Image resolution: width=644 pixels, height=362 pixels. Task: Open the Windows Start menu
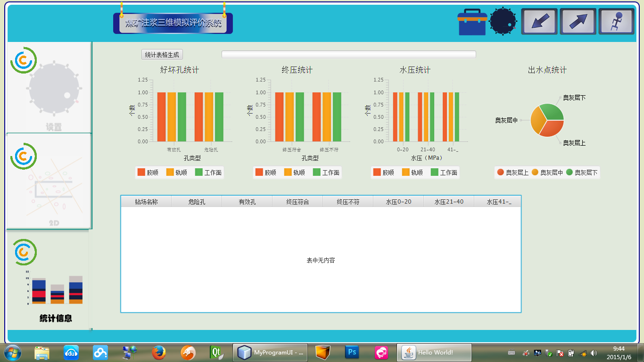[x=12, y=353]
